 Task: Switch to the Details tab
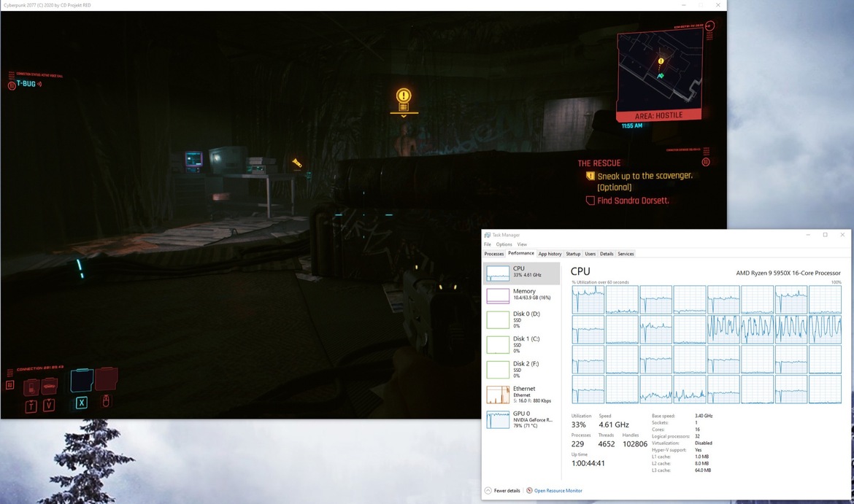[607, 254]
